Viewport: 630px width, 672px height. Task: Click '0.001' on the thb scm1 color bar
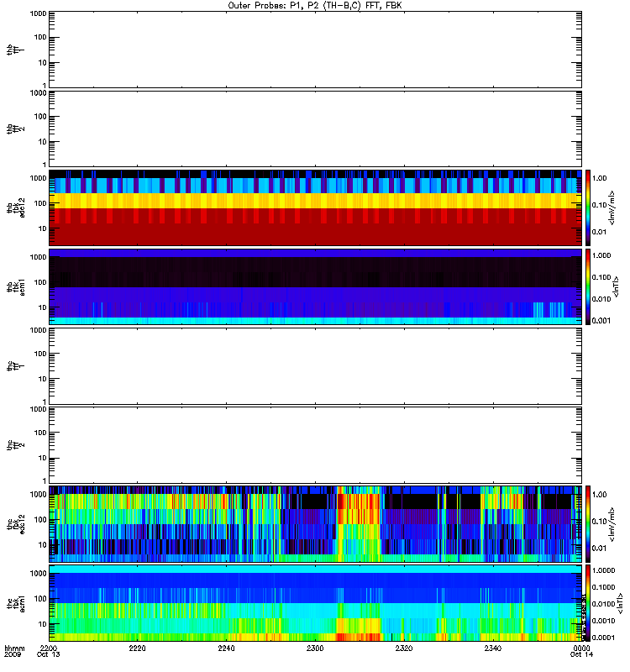point(601,321)
